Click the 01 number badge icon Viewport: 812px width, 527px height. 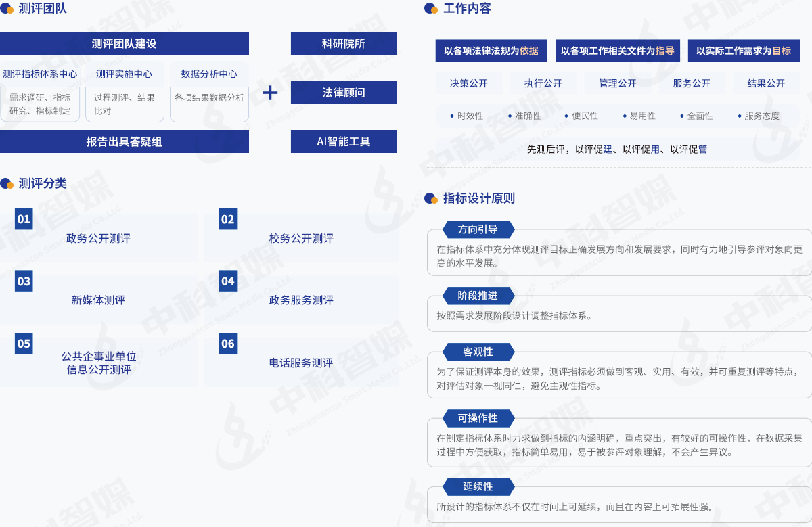(24, 219)
